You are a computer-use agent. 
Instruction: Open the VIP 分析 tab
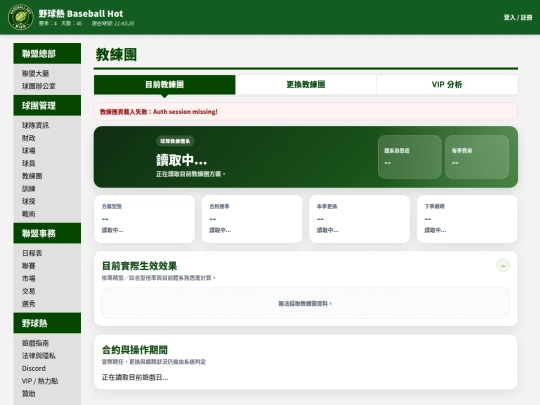(447, 85)
